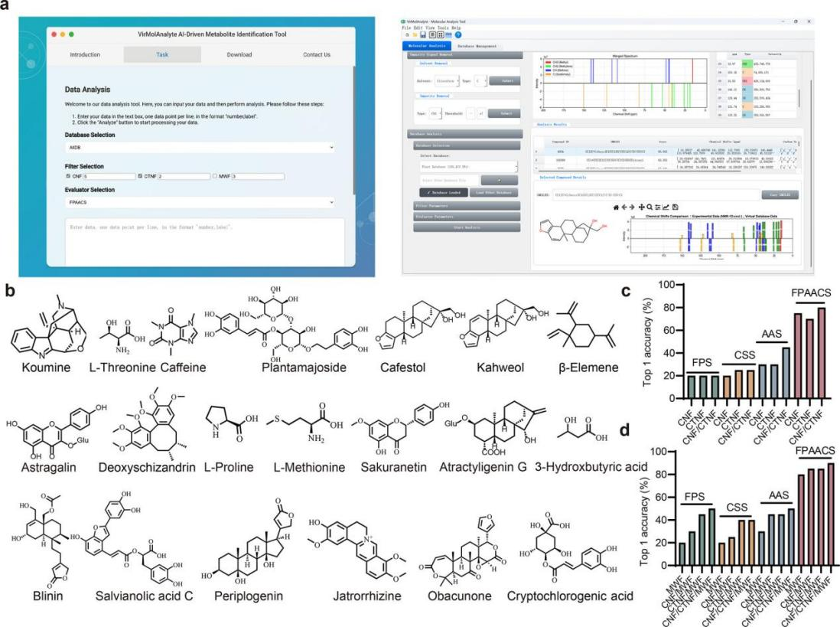
Task: Uncheck the CNF filter checkbox
Action: point(68,176)
